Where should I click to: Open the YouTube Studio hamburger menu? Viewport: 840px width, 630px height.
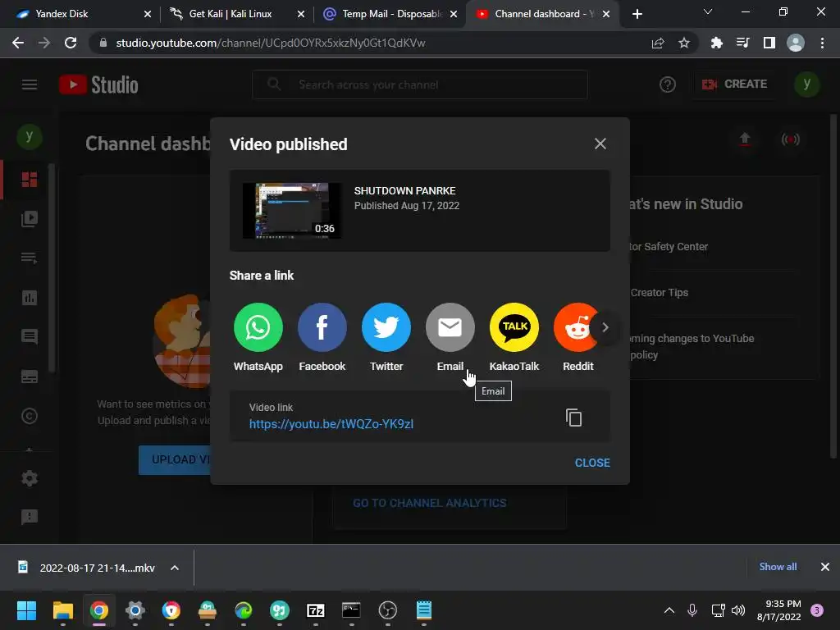(x=30, y=84)
